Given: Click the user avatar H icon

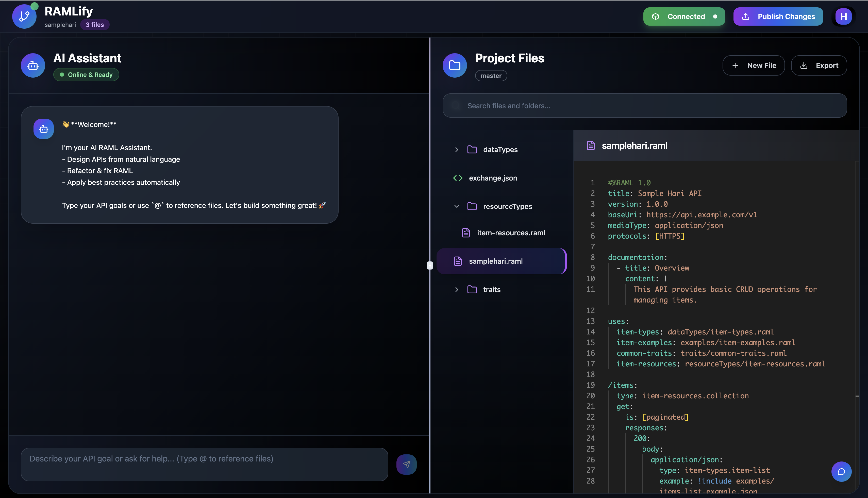Looking at the screenshot, I should (843, 16).
